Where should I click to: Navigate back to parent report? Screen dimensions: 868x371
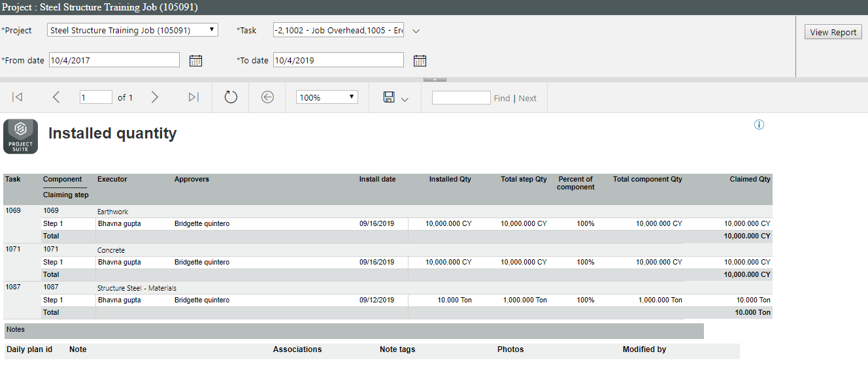[267, 97]
